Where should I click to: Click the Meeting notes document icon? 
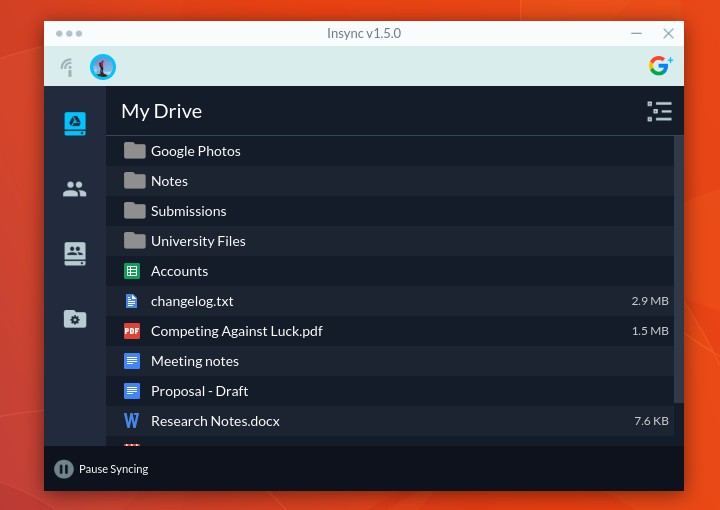(132, 361)
